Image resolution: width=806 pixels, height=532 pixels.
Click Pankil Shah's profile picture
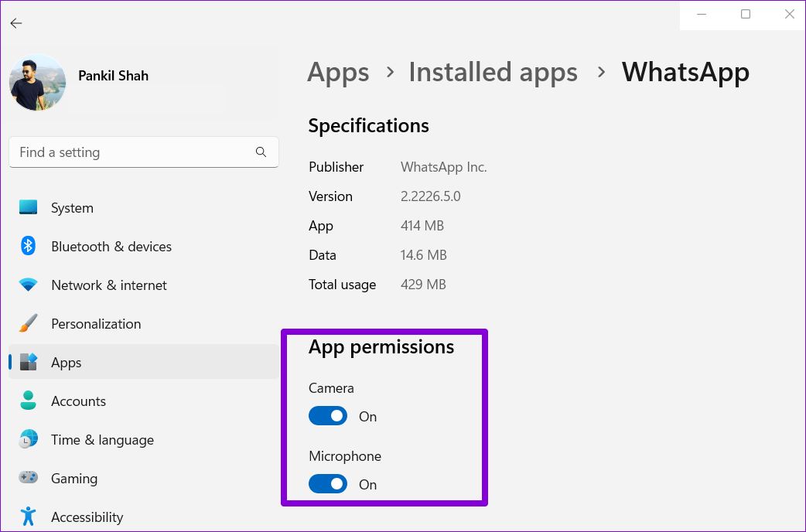37,82
